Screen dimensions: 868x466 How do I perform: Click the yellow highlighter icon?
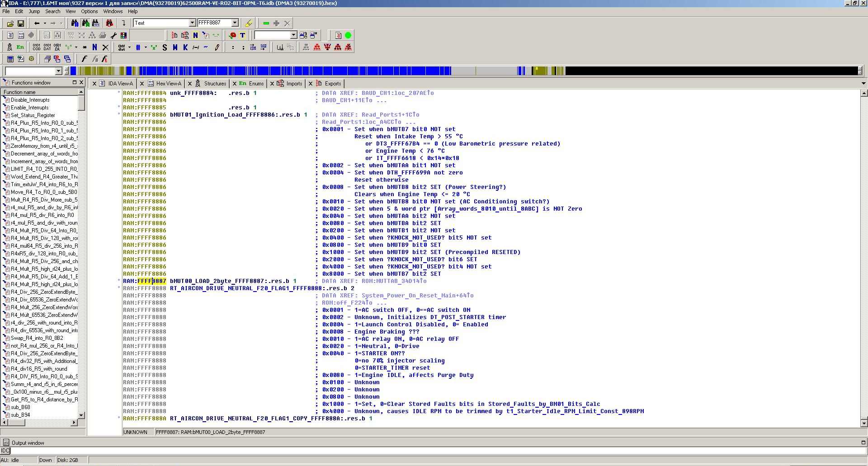(x=249, y=23)
